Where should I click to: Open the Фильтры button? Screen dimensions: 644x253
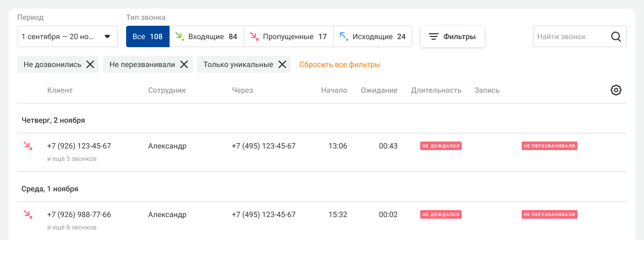tap(452, 37)
